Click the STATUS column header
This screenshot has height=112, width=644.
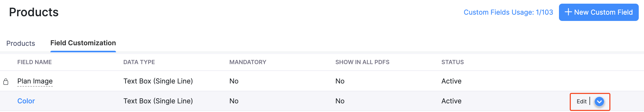[452, 62]
